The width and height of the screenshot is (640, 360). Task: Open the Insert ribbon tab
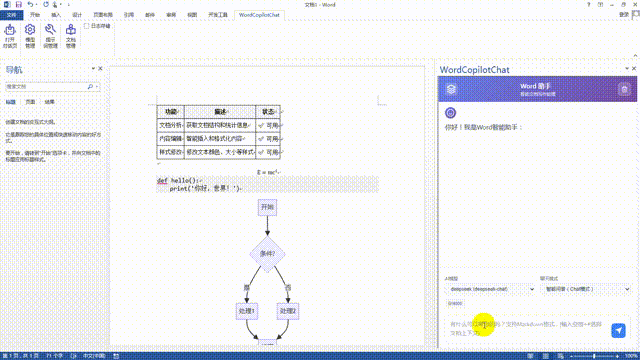[56, 15]
